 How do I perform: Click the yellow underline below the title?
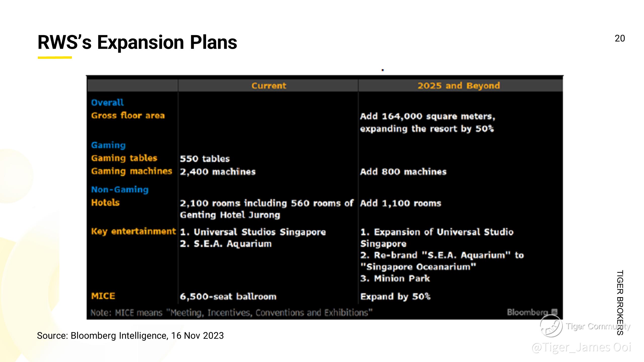coord(55,58)
